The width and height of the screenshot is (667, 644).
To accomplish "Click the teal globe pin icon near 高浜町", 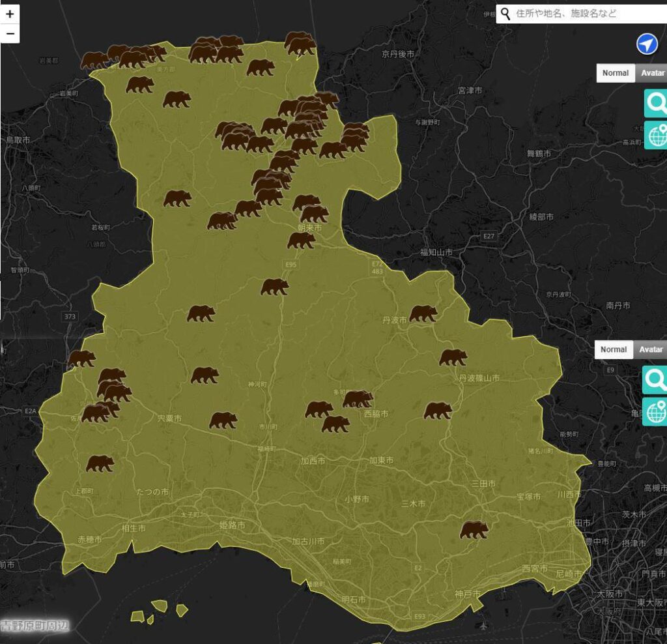I will (656, 135).
